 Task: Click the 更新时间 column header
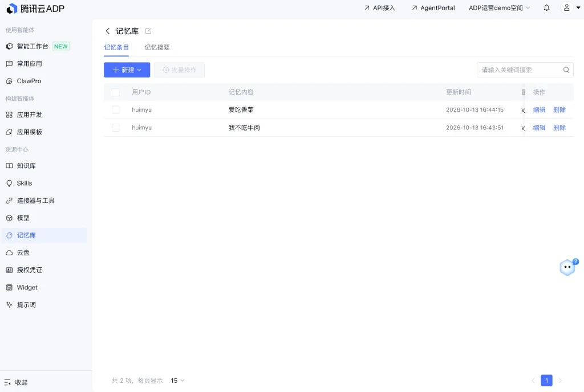(x=459, y=92)
